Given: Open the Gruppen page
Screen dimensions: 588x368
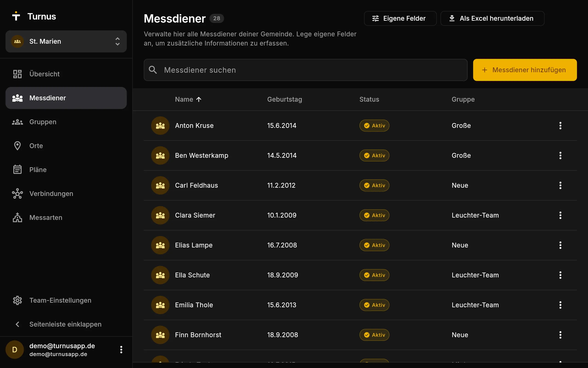Looking at the screenshot, I should [66, 122].
